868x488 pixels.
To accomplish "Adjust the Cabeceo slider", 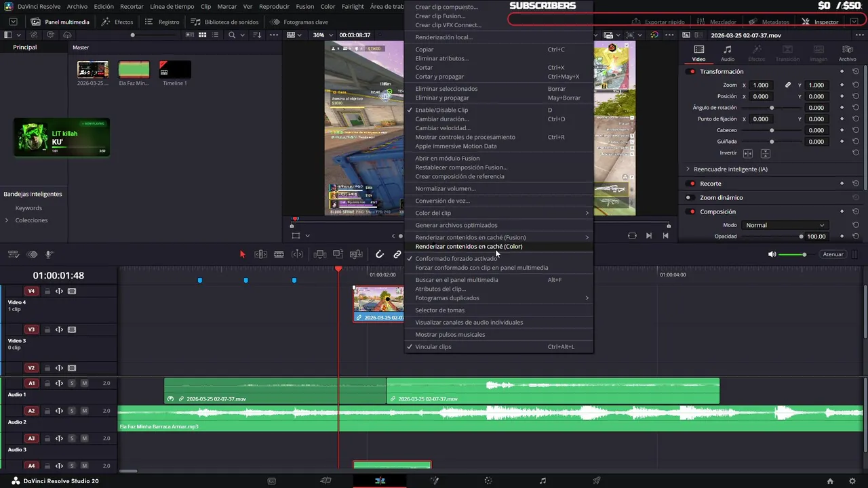I will (771, 130).
